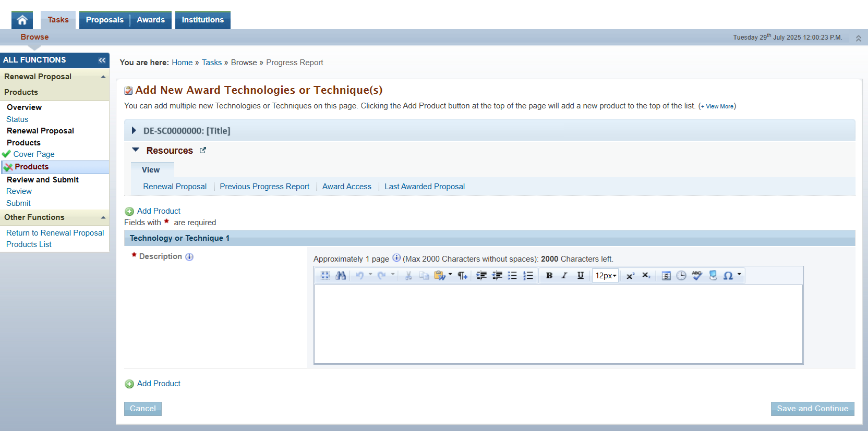Apply superscript formatting

[630, 276]
